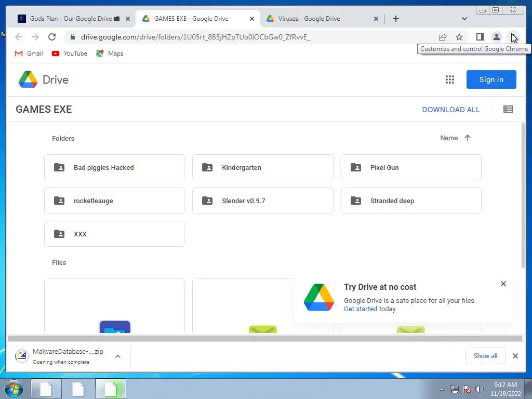Open the Action Center flag icon
This screenshot has width=532, height=399.
tap(467, 389)
